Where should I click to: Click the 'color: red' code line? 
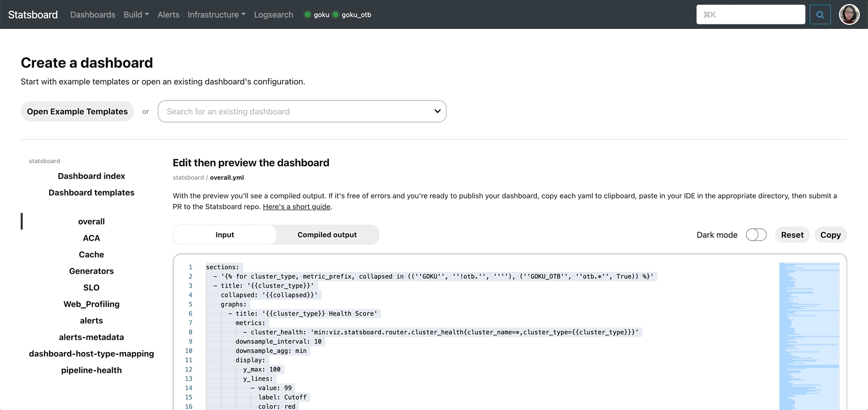coord(277,406)
